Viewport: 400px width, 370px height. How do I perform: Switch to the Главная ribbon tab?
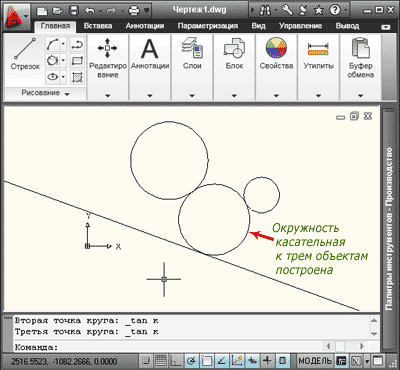55,26
